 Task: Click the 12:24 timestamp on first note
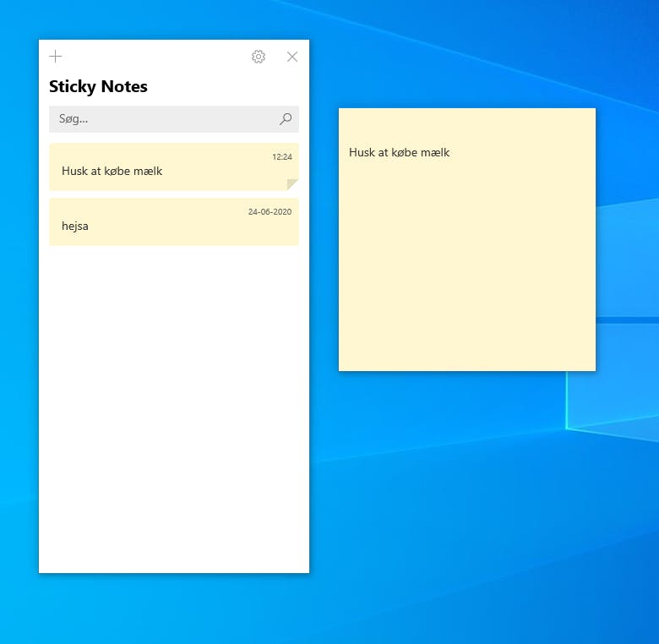282,157
